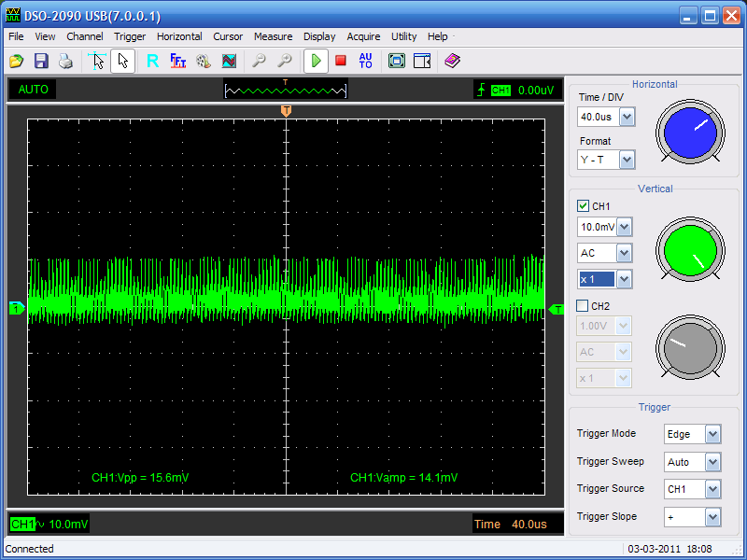The height and width of the screenshot is (560, 747).
Task: Uncheck the CH1 channel checkbox
Action: [x=584, y=206]
